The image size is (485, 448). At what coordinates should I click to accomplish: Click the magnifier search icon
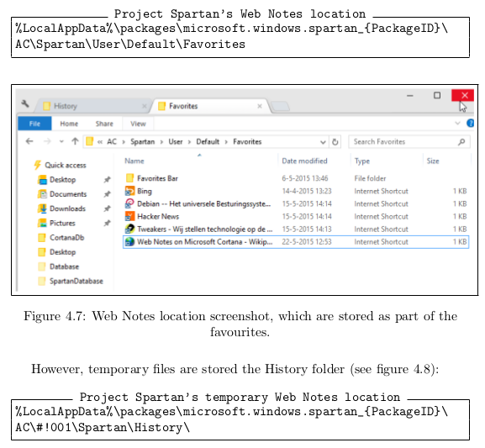(461, 142)
